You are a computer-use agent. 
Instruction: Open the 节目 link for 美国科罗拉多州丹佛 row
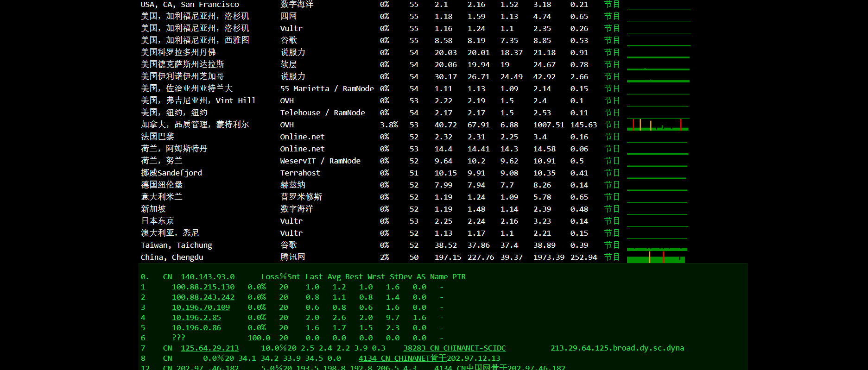tap(612, 52)
